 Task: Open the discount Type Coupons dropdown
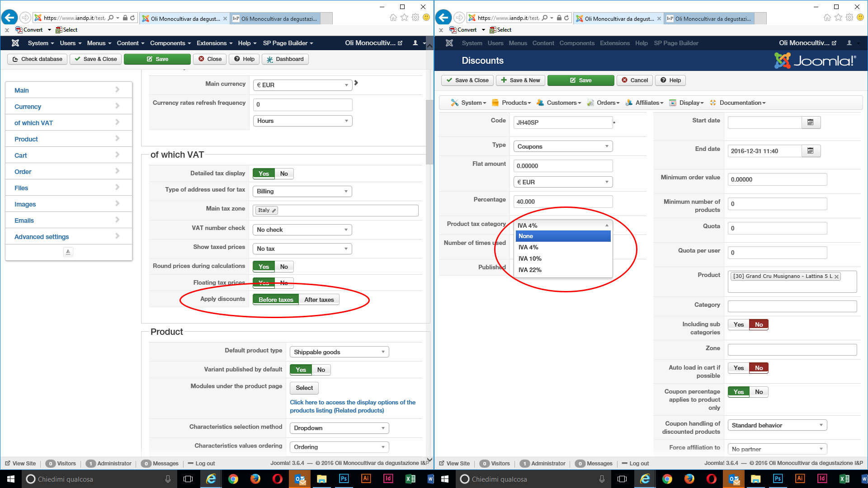pos(563,146)
